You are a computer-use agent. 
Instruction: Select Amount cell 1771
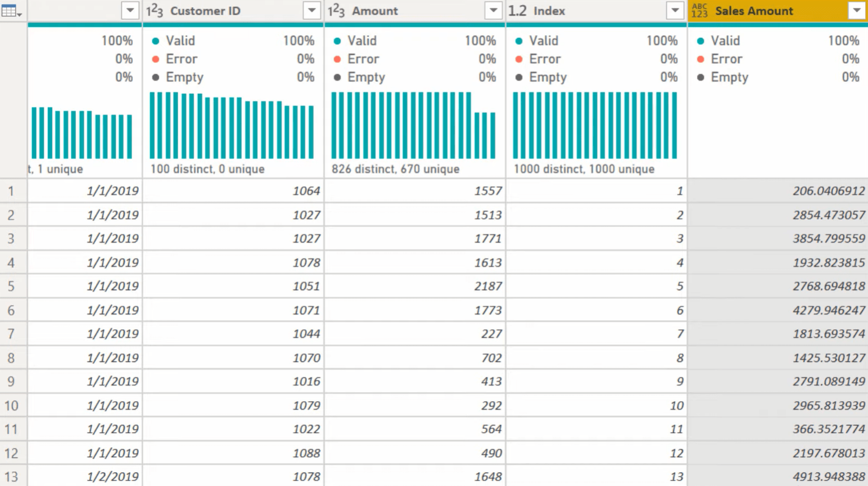415,239
